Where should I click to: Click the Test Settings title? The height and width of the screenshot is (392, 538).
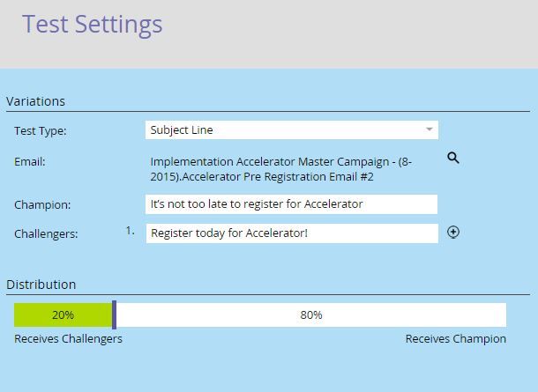click(x=93, y=25)
